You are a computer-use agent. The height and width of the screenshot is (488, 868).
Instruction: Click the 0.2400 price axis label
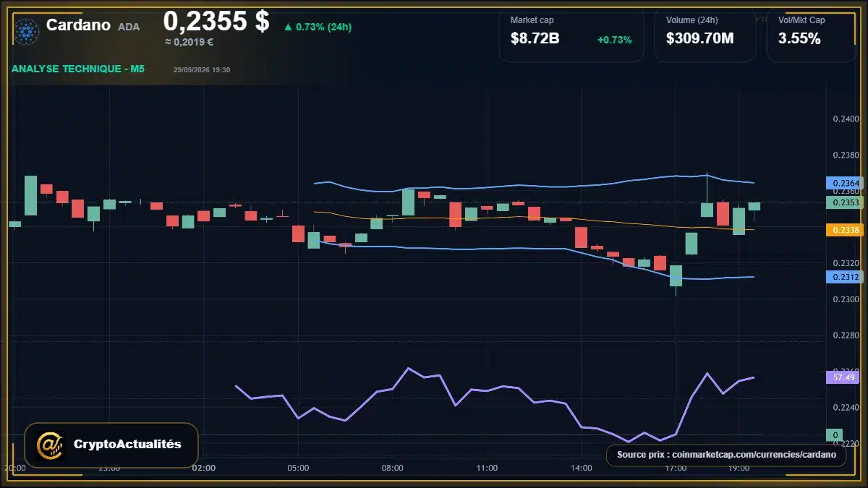[846, 119]
